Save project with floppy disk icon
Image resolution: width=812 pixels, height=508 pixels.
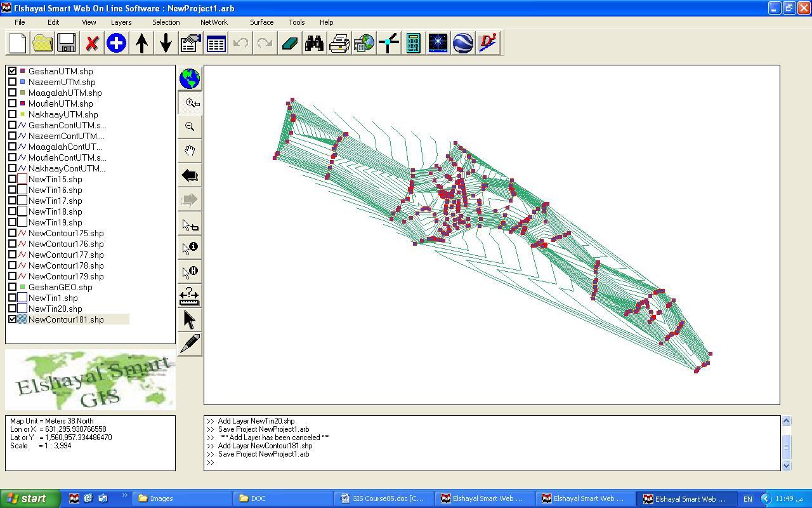click(x=67, y=43)
